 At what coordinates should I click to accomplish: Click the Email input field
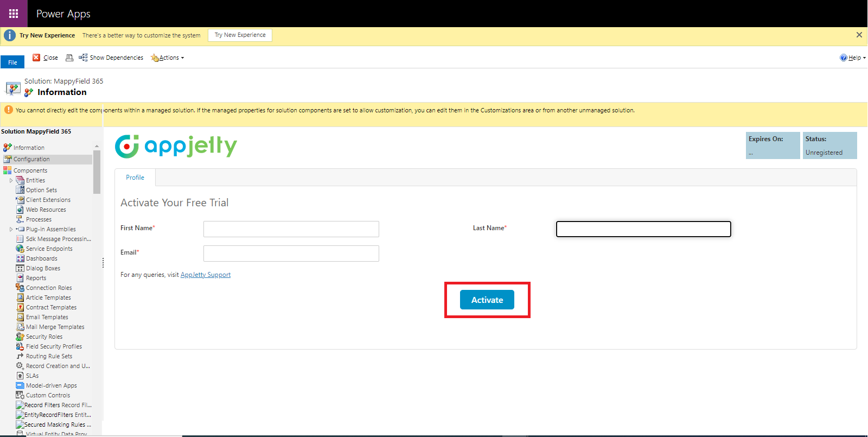[291, 254]
